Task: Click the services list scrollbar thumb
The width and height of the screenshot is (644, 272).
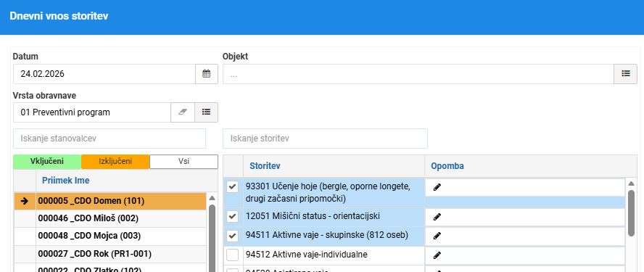Action: point(632,213)
